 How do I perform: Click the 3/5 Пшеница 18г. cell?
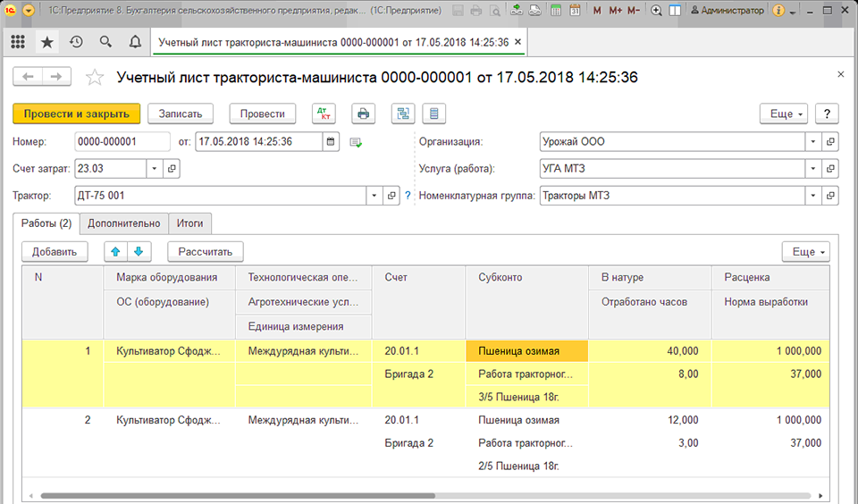pos(527,398)
